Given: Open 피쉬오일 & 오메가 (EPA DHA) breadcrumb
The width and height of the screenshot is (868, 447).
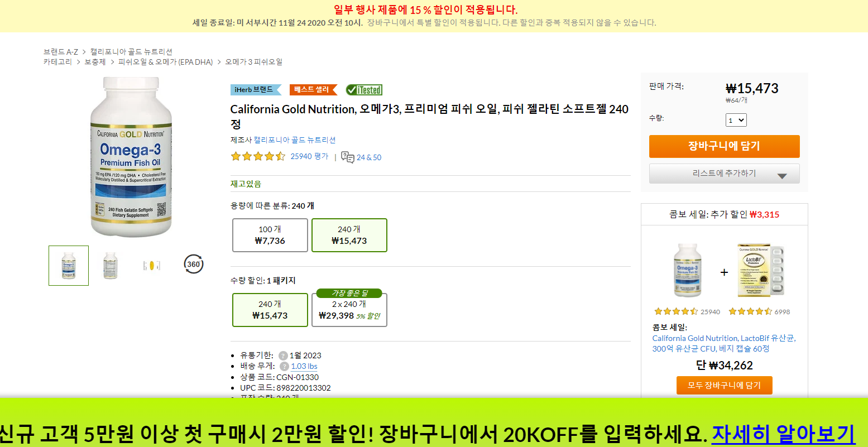Looking at the screenshot, I should pyautogui.click(x=165, y=62).
